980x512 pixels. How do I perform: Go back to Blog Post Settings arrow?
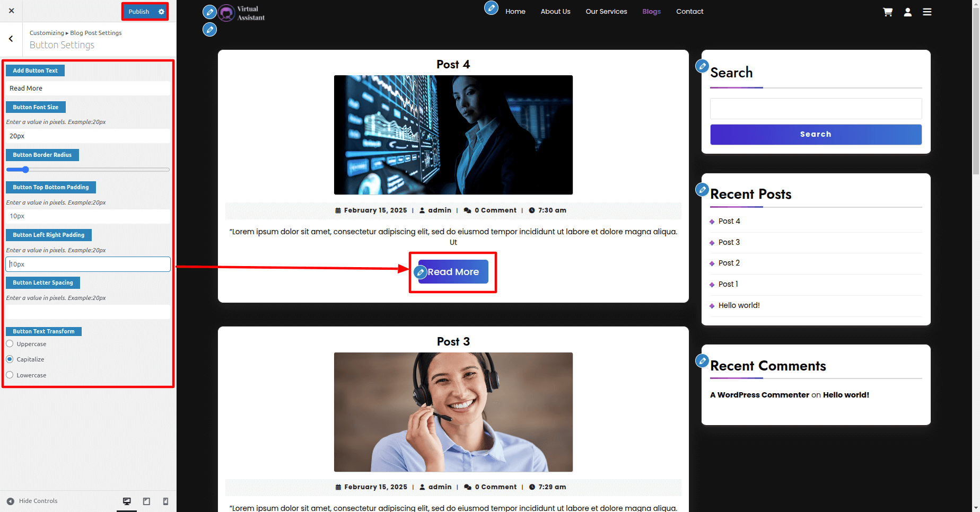pos(11,39)
